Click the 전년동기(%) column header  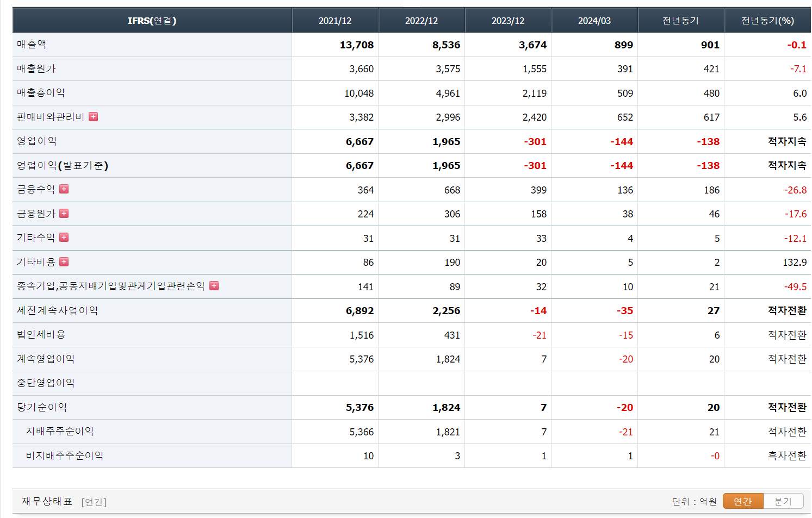tap(768, 21)
